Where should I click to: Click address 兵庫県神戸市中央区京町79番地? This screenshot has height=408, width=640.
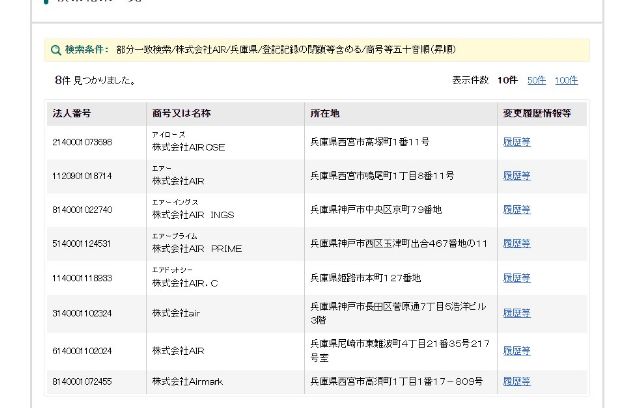coord(376,210)
